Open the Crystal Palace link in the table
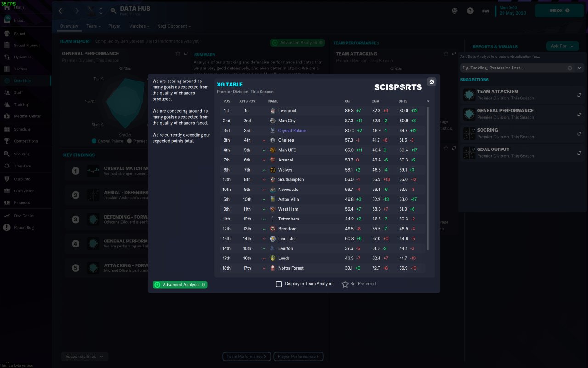This screenshot has width=588, height=368. pos(292,131)
